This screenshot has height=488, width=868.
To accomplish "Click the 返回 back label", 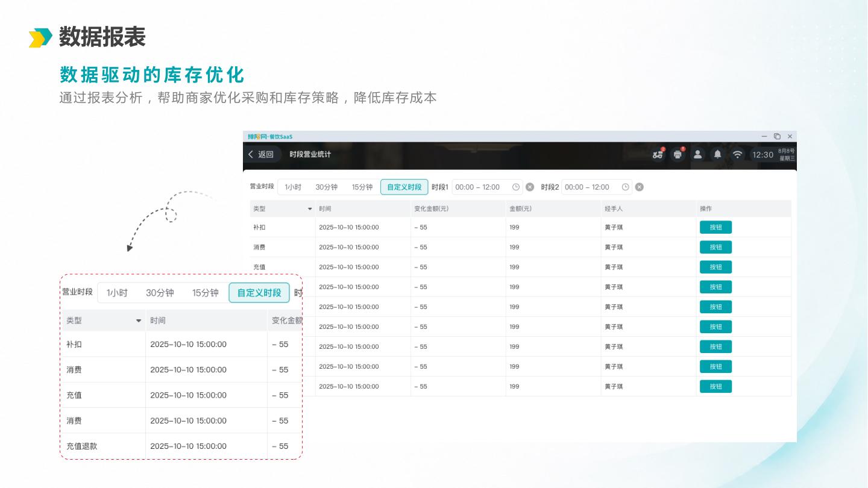I will pyautogui.click(x=266, y=154).
